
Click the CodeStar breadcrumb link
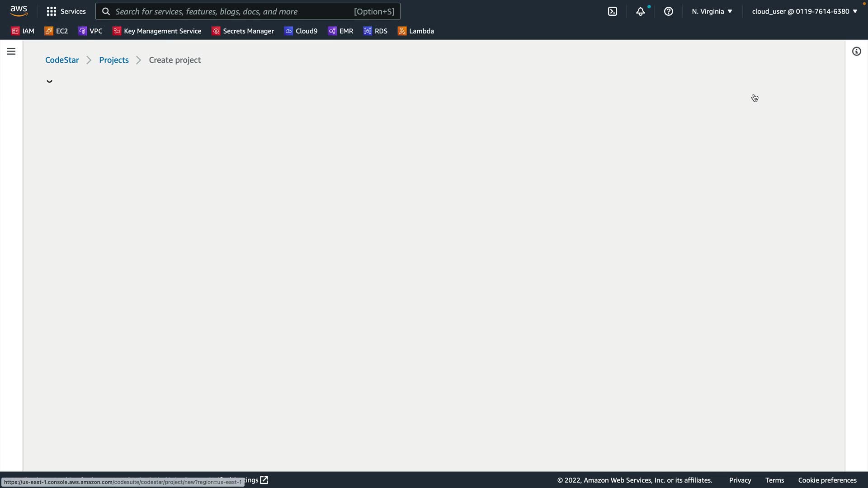(x=62, y=60)
